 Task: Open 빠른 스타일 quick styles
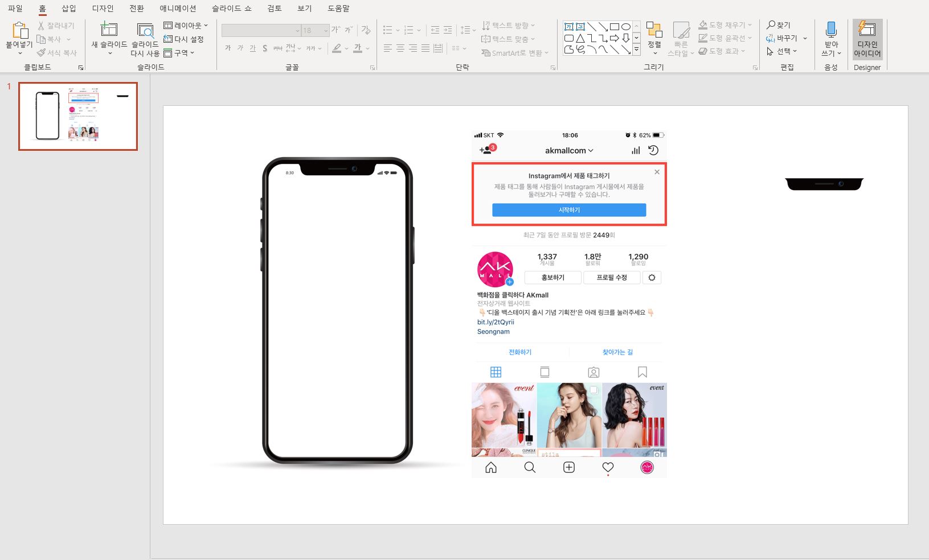(681, 39)
